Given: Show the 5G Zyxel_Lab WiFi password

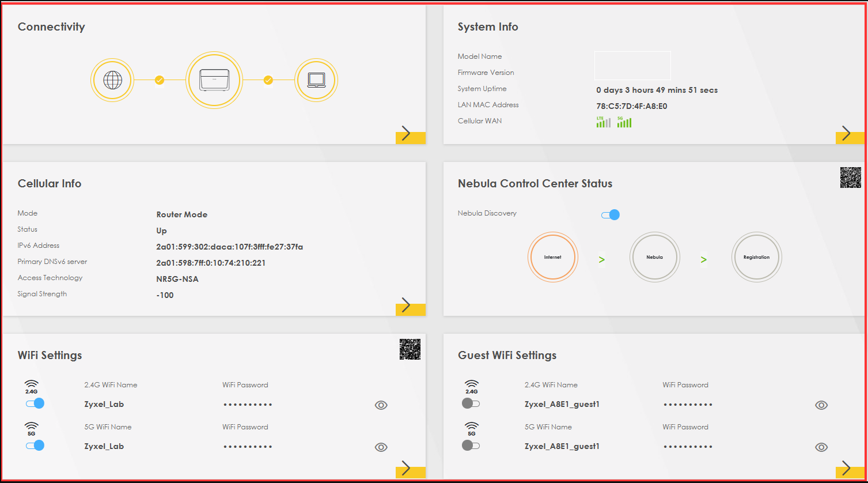Looking at the screenshot, I should (381, 447).
